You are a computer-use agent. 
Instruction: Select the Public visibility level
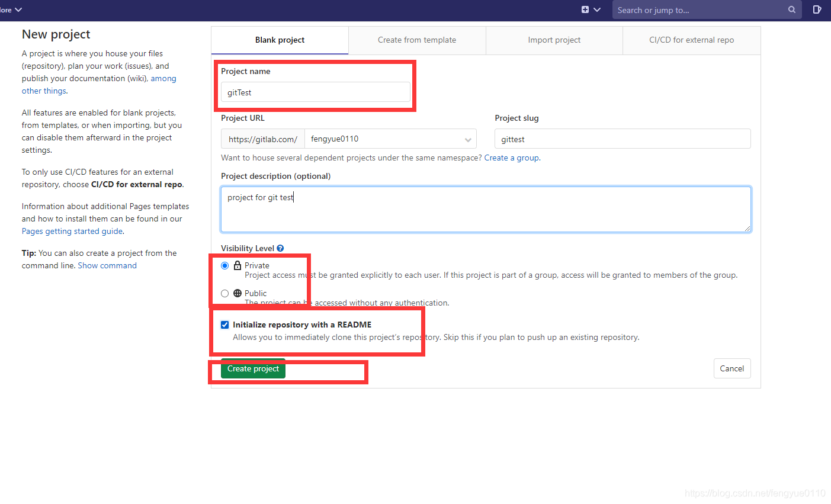pos(224,293)
